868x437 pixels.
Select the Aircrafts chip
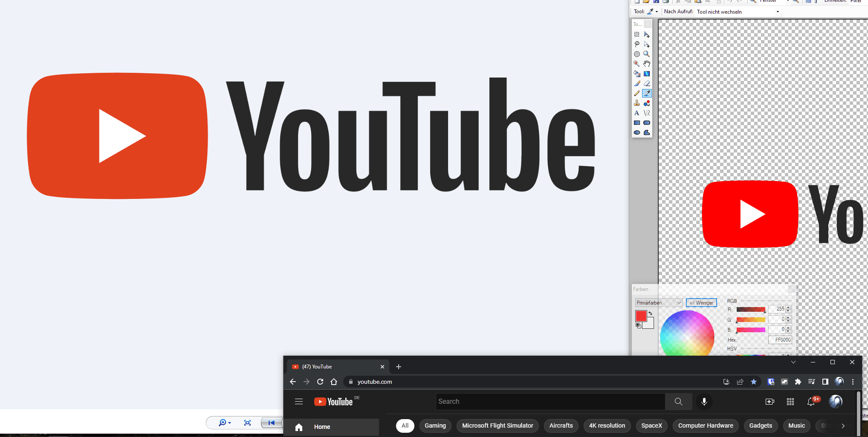(x=561, y=425)
